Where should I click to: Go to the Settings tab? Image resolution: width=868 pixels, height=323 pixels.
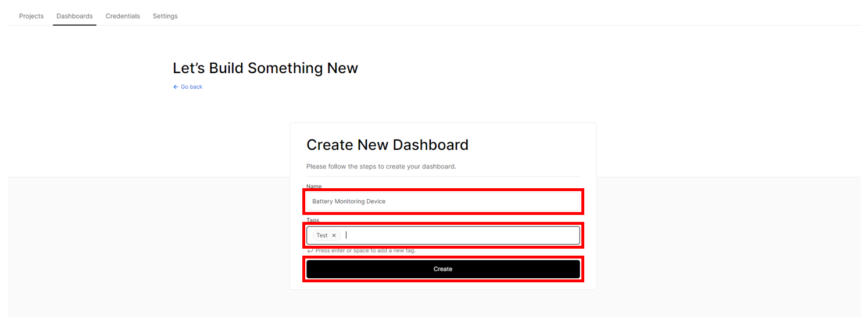point(165,16)
